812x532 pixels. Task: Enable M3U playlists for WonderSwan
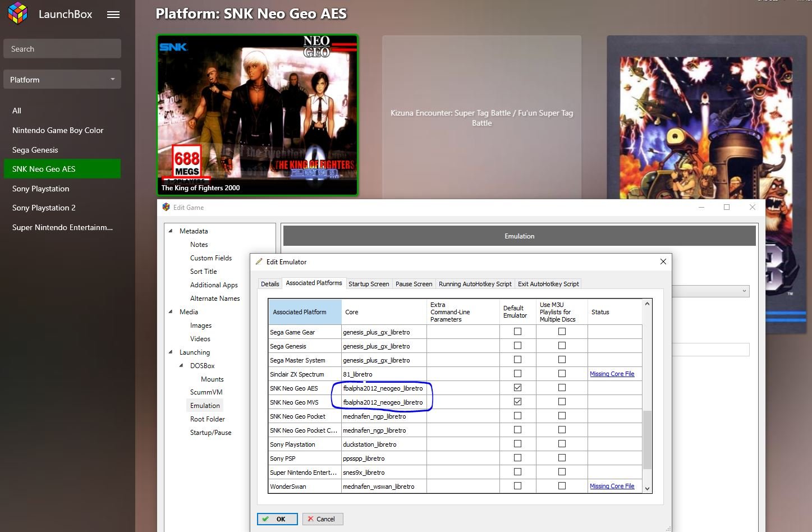coord(562,486)
